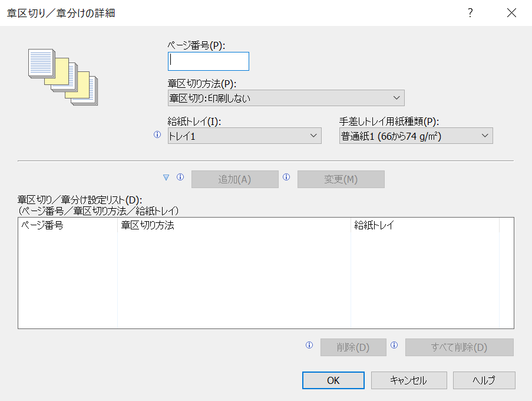Click the 削除(D) button
This screenshot has height=401, width=532.
(x=353, y=347)
